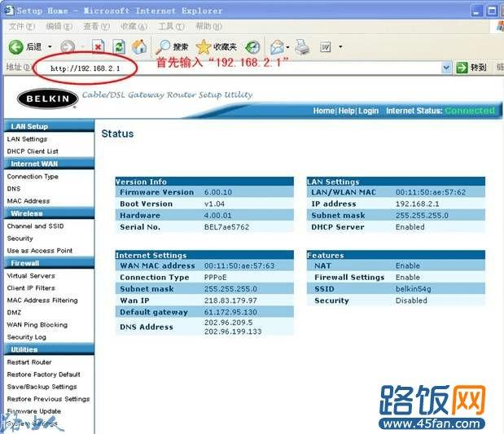The image size is (504, 434).
Task: Open DHCP Client List
Action: pos(33,151)
